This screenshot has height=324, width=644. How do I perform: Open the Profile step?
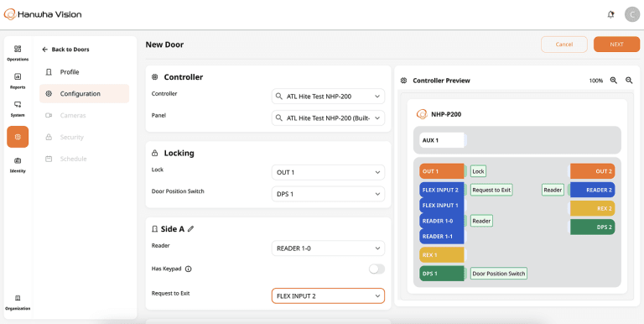pos(84,72)
